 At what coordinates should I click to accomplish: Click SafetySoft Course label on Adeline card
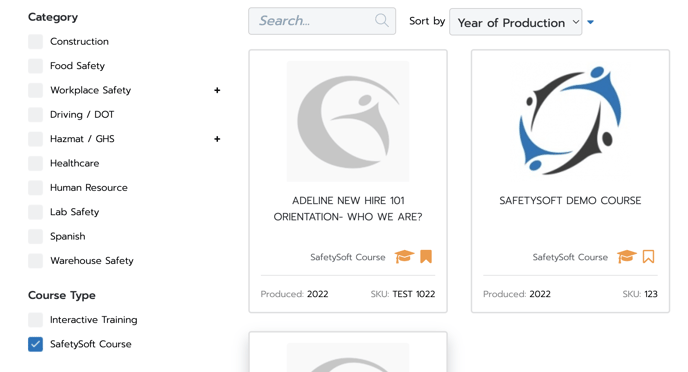click(348, 257)
